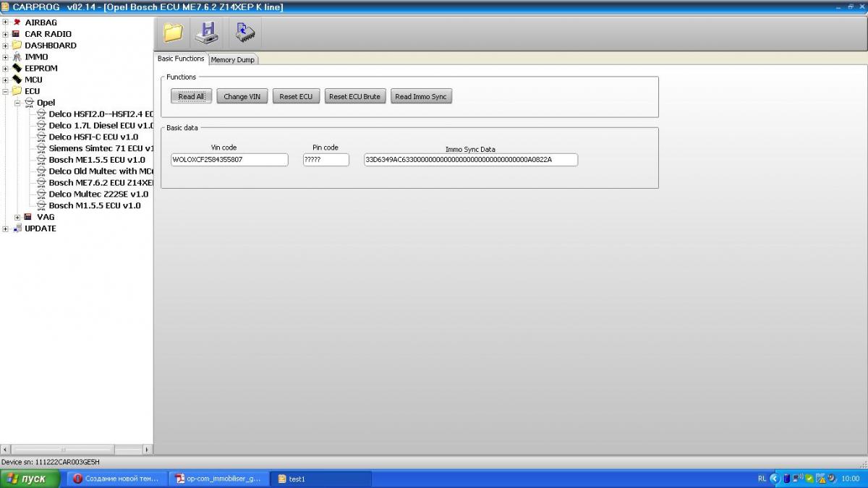This screenshot has height=488, width=868.
Task: Open file with the yellow folder toolbar icon
Action: [174, 33]
